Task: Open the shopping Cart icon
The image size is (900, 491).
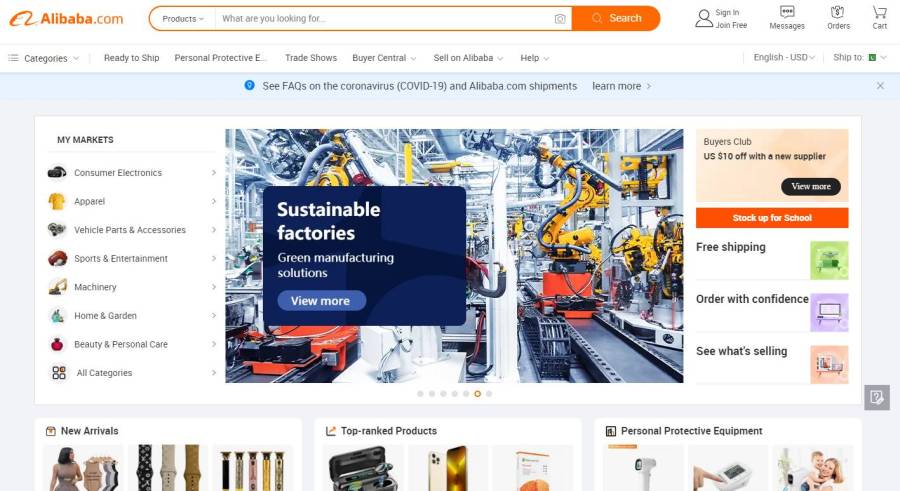Action: (x=879, y=11)
